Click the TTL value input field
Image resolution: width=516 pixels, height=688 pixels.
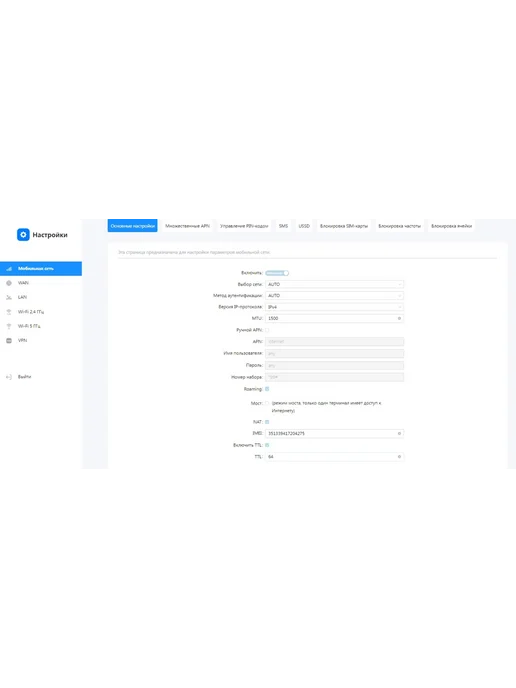pos(334,457)
